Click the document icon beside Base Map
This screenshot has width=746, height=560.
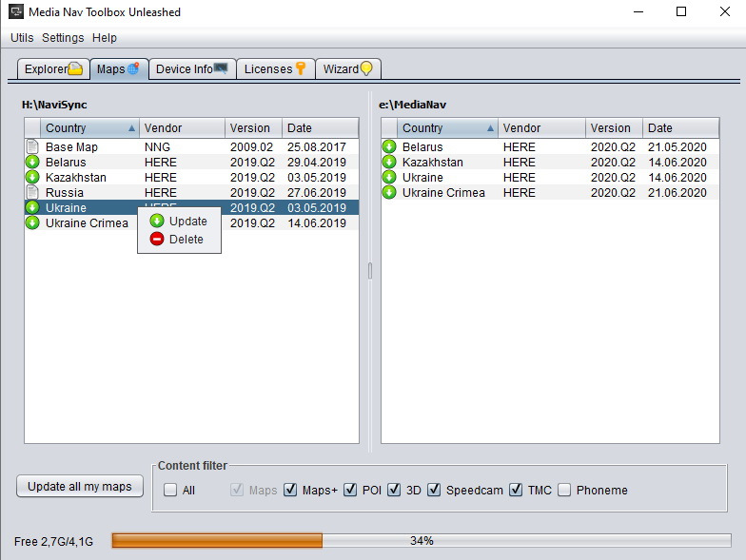pyautogui.click(x=32, y=146)
